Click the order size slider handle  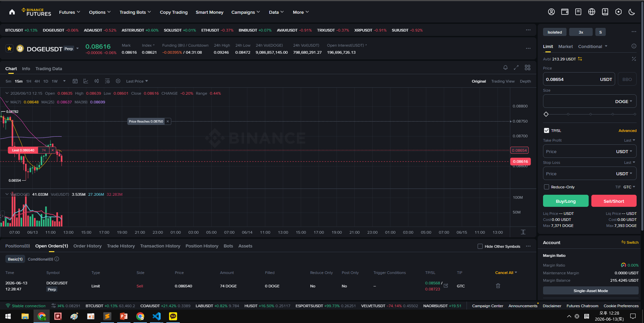click(546, 114)
